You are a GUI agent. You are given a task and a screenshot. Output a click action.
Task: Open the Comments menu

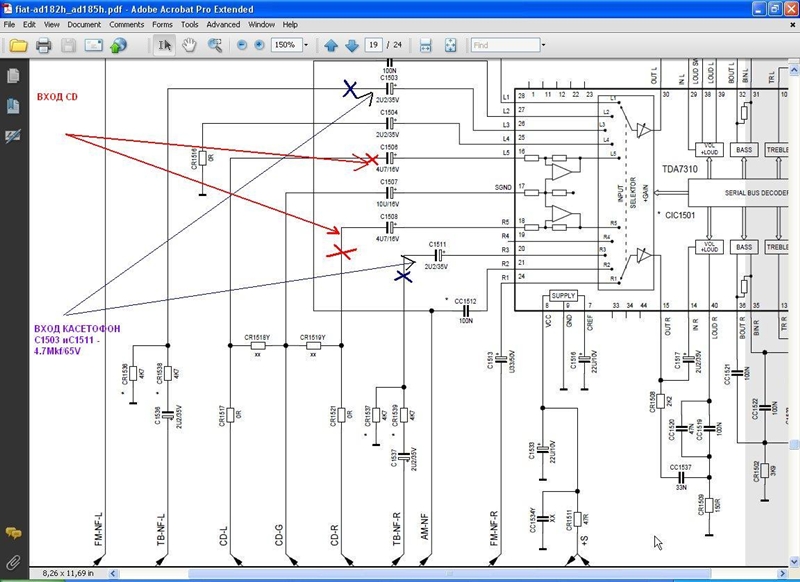click(126, 23)
